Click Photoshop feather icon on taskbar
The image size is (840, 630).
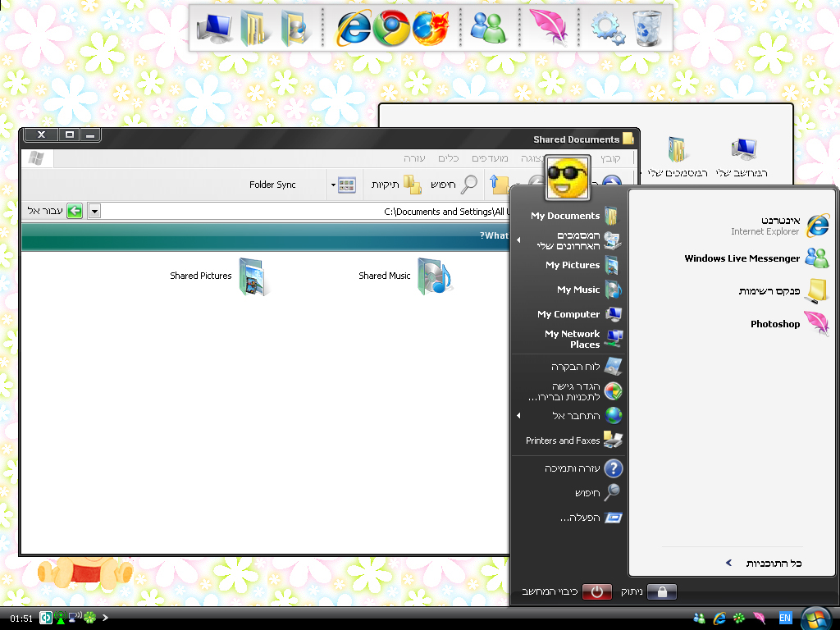tap(759, 619)
